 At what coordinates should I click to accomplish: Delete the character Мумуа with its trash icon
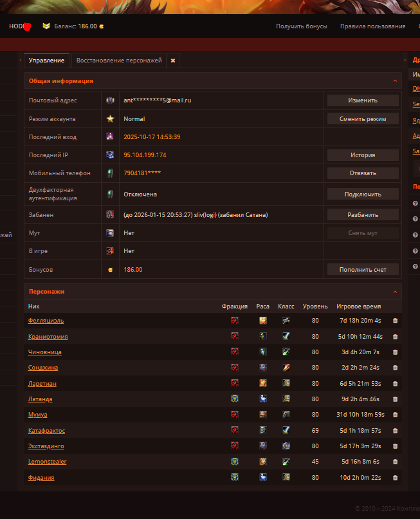[395, 415]
